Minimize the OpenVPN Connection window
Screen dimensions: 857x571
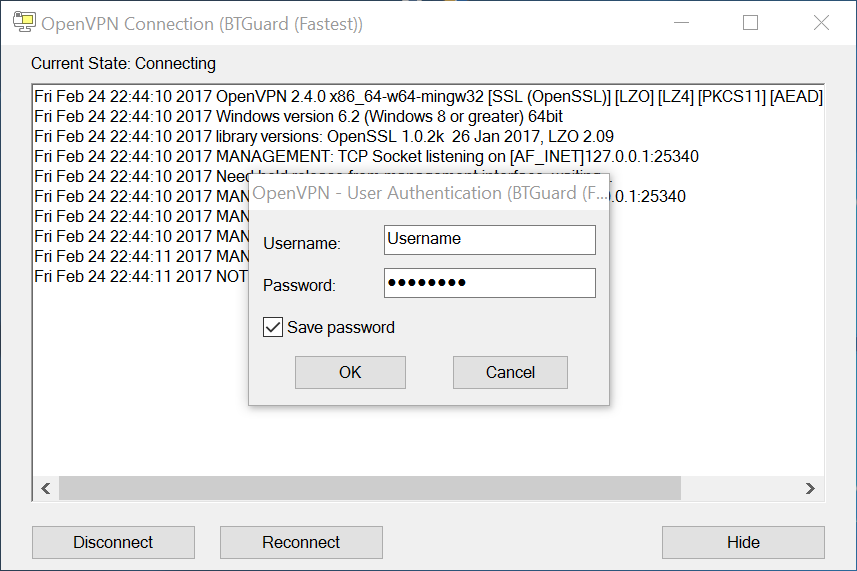tap(683, 23)
